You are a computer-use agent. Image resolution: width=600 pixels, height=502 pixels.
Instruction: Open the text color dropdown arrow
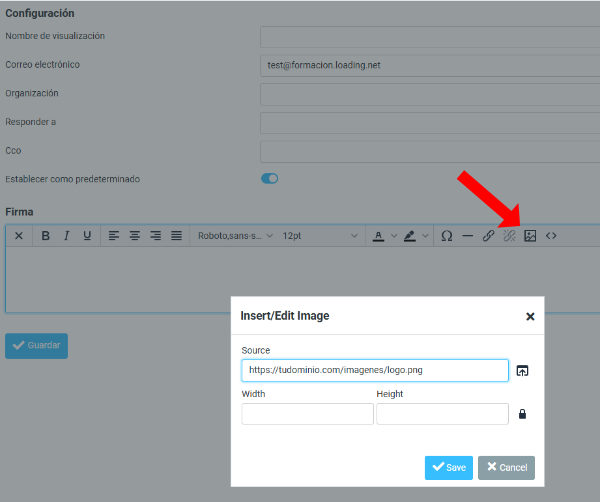[x=394, y=236]
